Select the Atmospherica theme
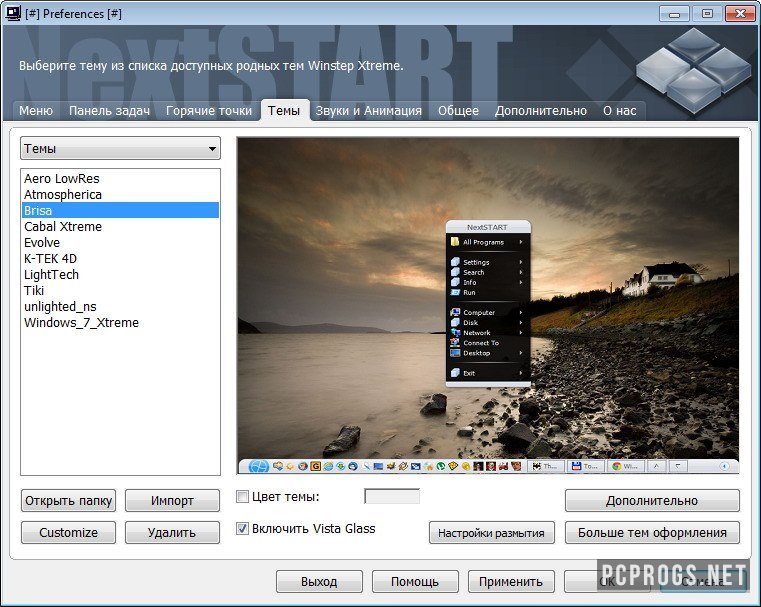The height and width of the screenshot is (607, 761). 120,195
